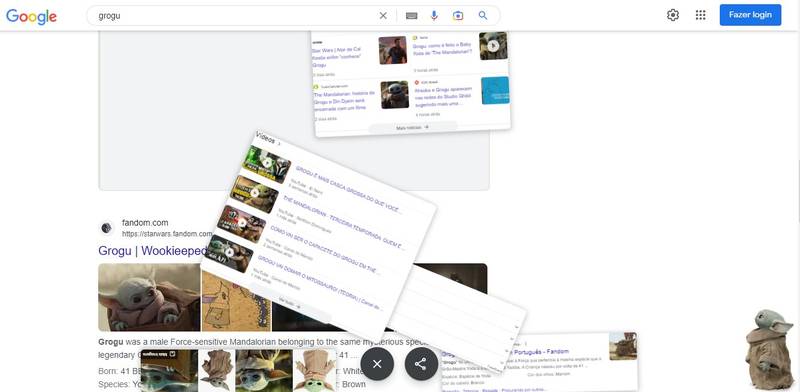Play the third video thumbnail in the Vídeos card
This screenshot has width=800, height=392.
(x=242, y=223)
